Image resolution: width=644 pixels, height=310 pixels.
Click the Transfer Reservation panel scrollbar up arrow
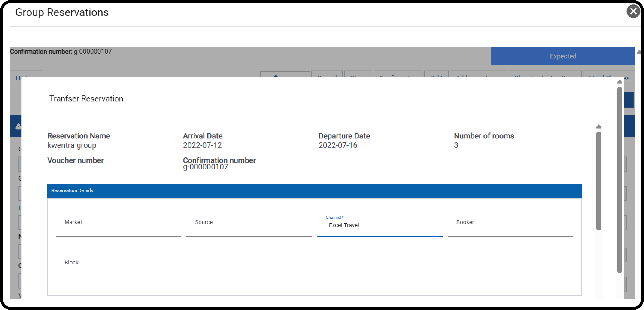(x=620, y=82)
